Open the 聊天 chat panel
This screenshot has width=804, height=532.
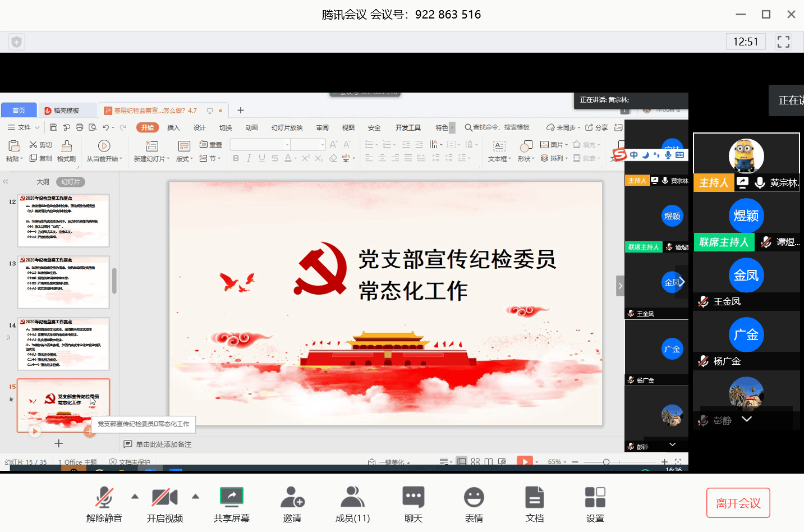414,498
